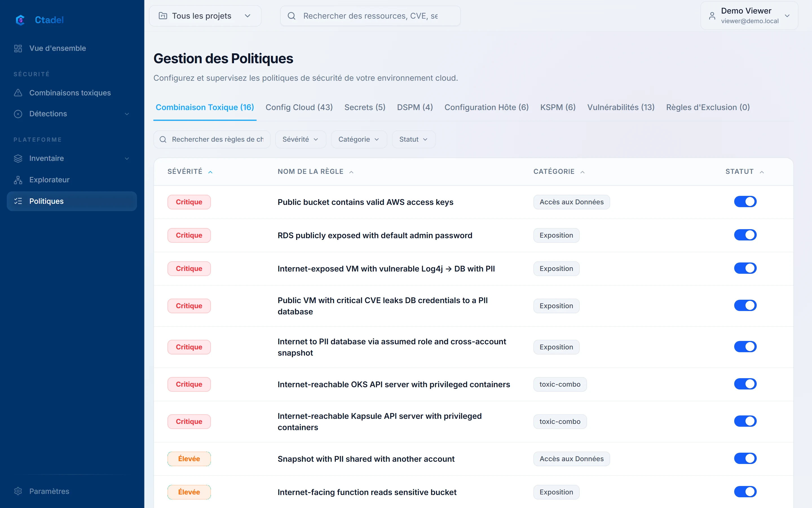Viewport: 812px width, 508px height.
Task: Open Paramètres sidebar link
Action: pyautogui.click(x=72, y=491)
